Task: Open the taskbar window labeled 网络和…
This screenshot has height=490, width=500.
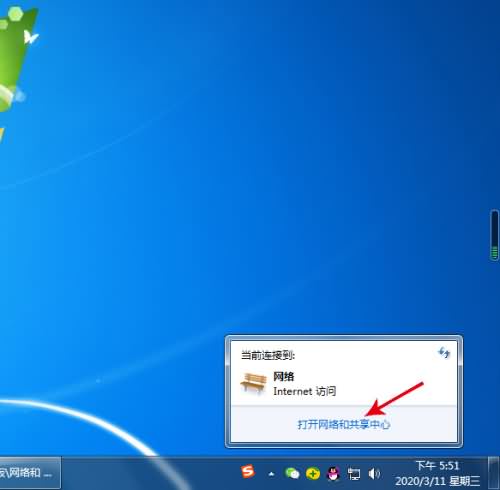Action: tap(30, 473)
